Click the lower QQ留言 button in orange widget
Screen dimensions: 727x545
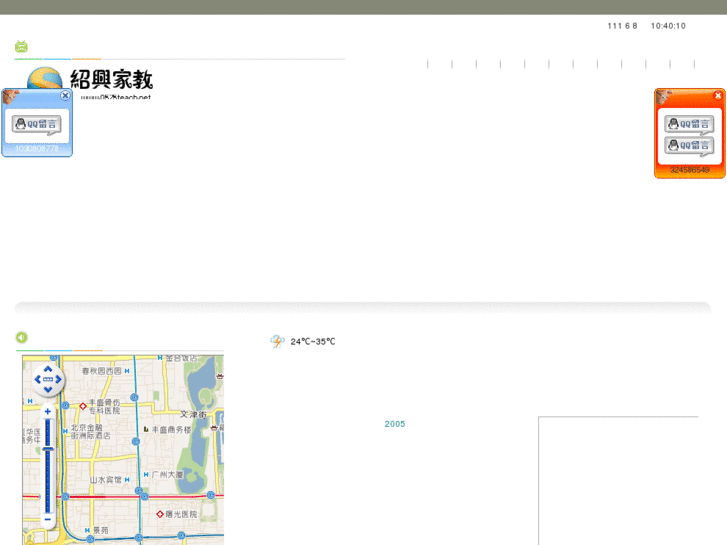pos(689,146)
